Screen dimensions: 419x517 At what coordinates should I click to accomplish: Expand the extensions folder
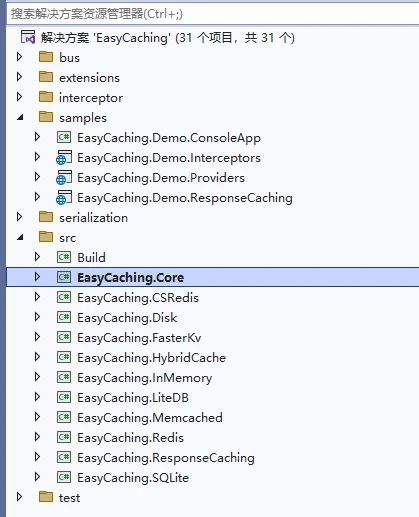point(19,77)
